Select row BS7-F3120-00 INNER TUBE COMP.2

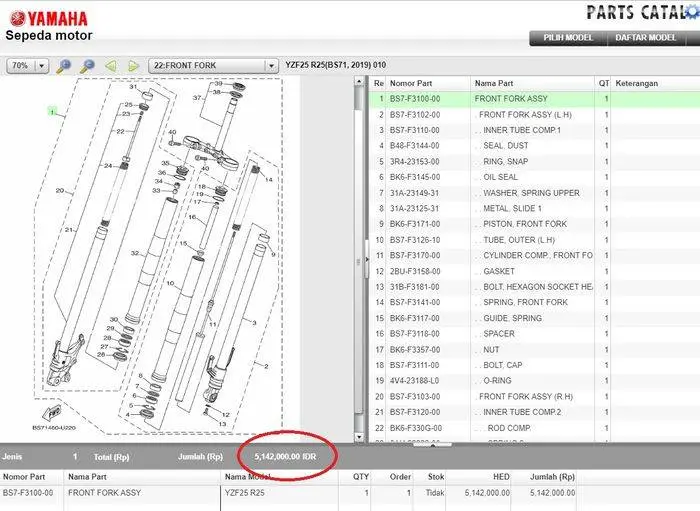pos(534,412)
